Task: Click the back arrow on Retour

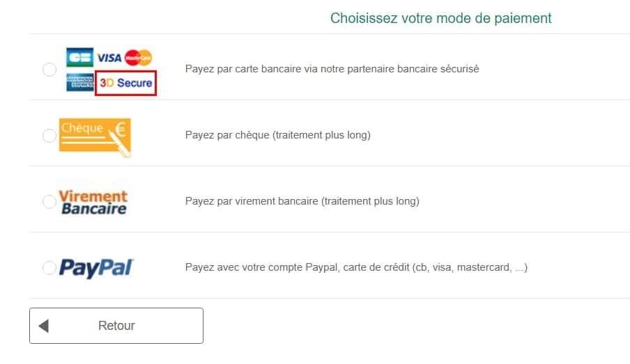Action: click(x=43, y=326)
